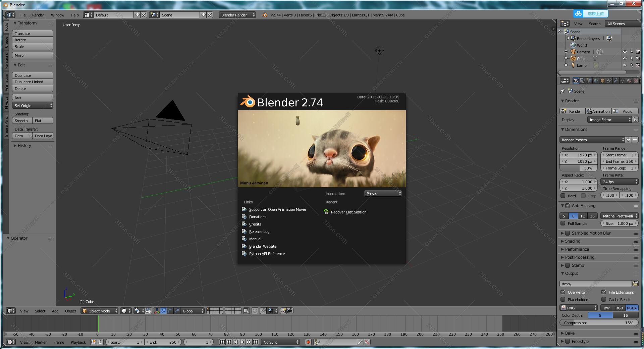
Task: Enable the Full Sample anti-aliasing checkbox
Action: (564, 223)
